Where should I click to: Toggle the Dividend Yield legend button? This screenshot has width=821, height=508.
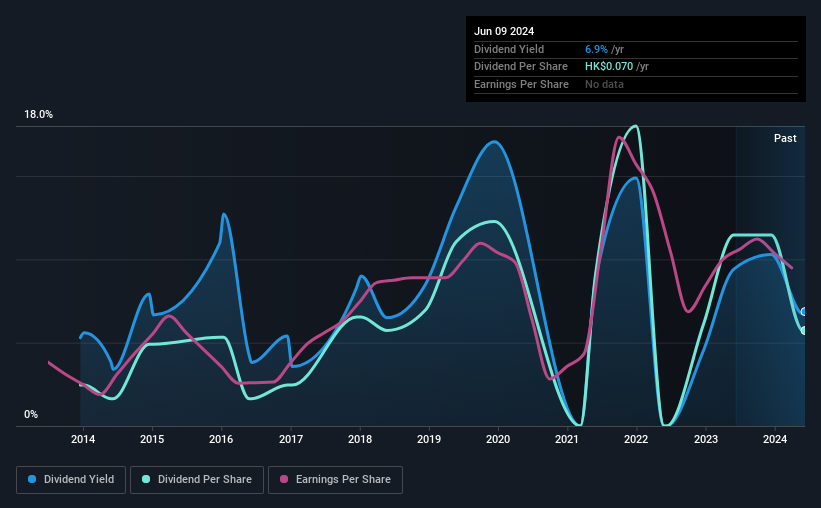click(71, 480)
